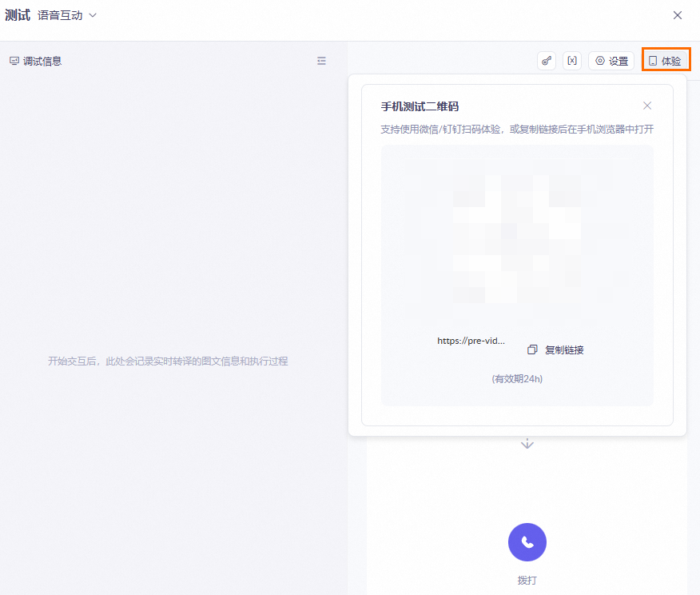Click the https://pre-vid... link text

point(471,341)
